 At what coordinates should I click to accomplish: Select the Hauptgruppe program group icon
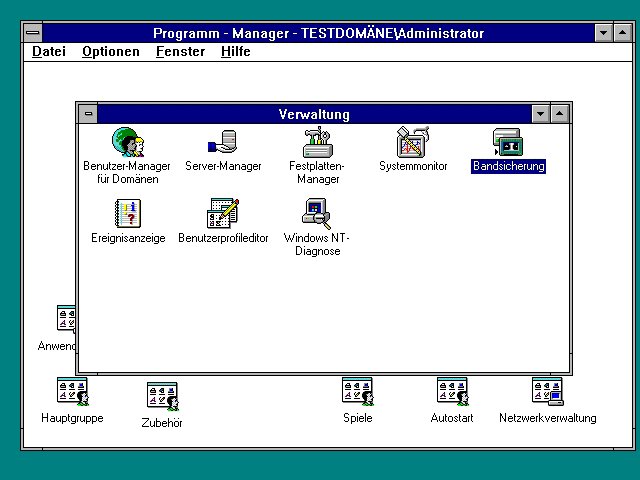(73, 391)
